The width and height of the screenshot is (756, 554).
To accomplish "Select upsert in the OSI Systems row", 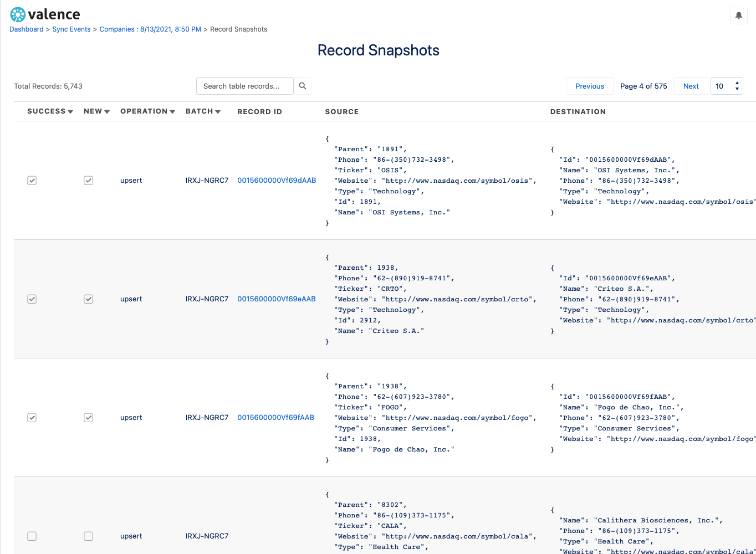I will 131,181.
